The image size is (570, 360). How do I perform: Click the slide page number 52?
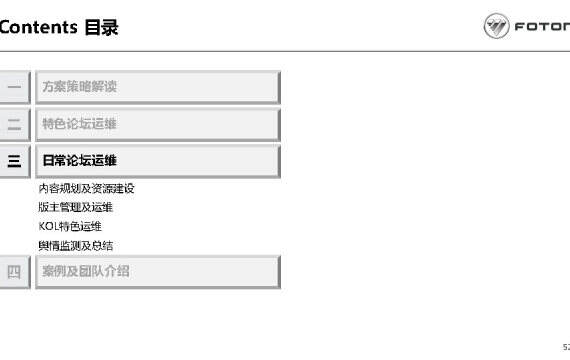pyautogui.click(x=566, y=347)
